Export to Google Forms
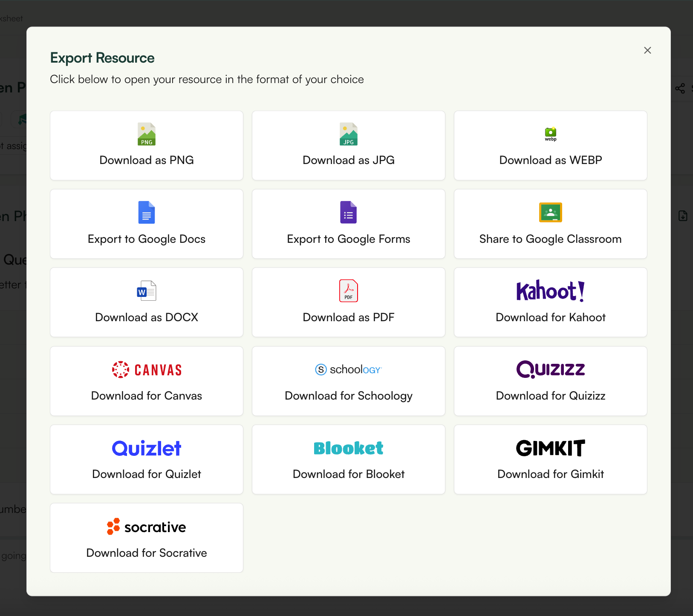 348,224
